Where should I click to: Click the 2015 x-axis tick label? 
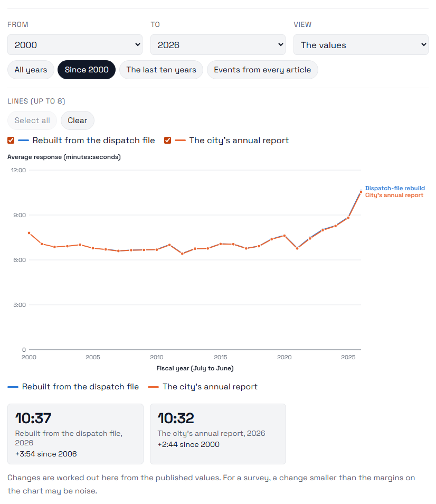click(x=221, y=357)
